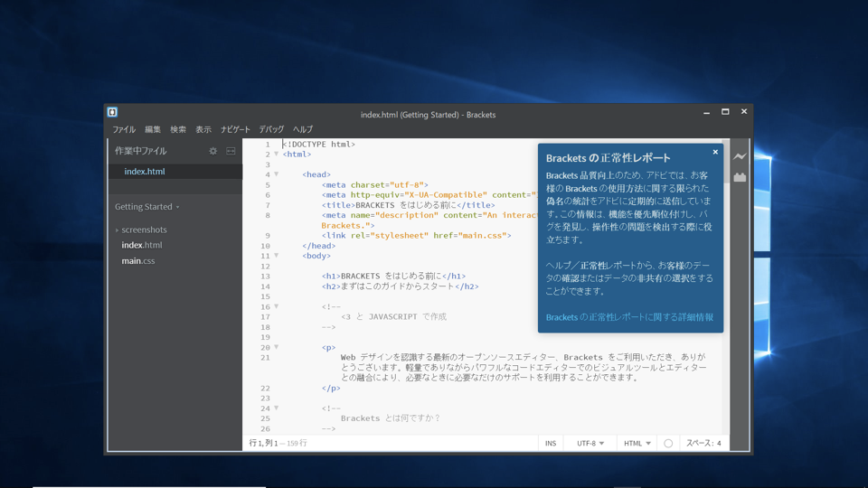Click the cursor position 行 1, 列 1 status
868x488 pixels.
pyautogui.click(x=263, y=443)
